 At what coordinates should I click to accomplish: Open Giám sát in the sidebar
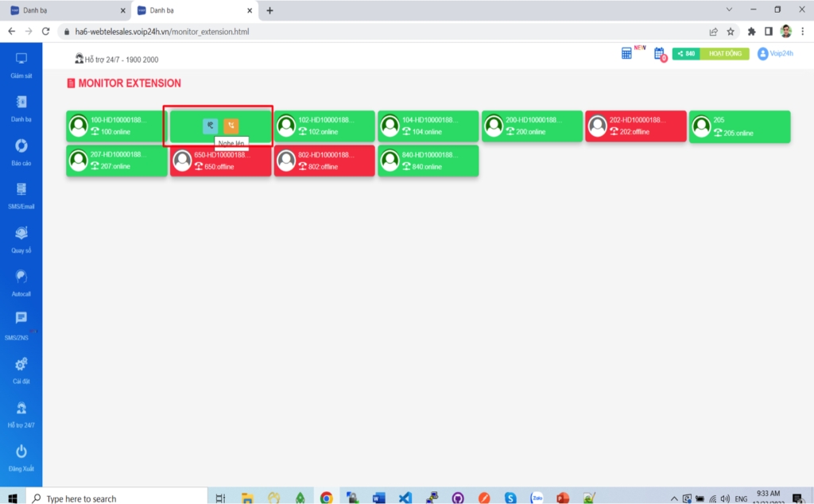[21, 65]
